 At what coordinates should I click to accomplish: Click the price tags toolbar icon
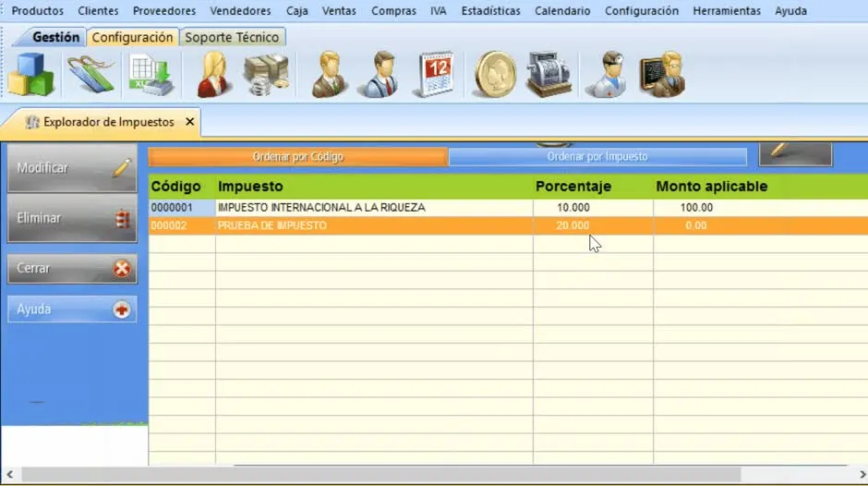tap(91, 74)
